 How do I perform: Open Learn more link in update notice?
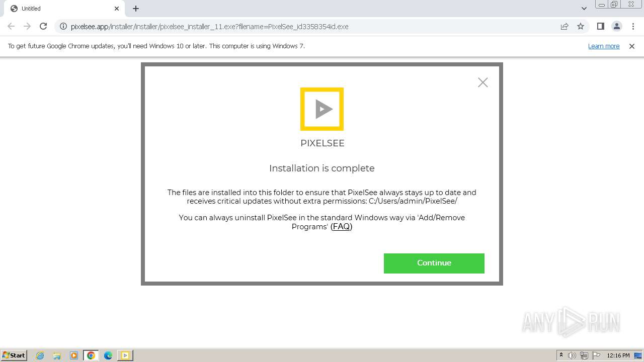[604, 46]
